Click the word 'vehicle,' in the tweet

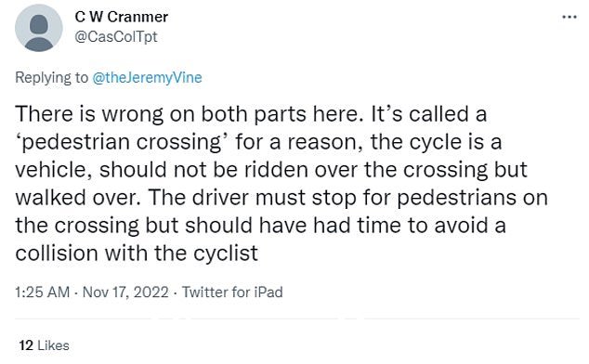point(54,170)
